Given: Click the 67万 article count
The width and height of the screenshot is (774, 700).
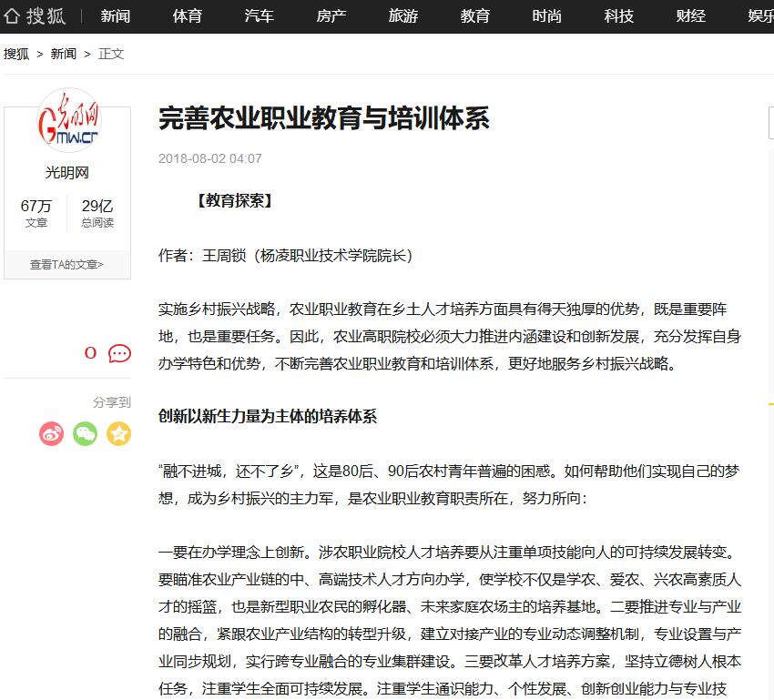Looking at the screenshot, I should 36,206.
